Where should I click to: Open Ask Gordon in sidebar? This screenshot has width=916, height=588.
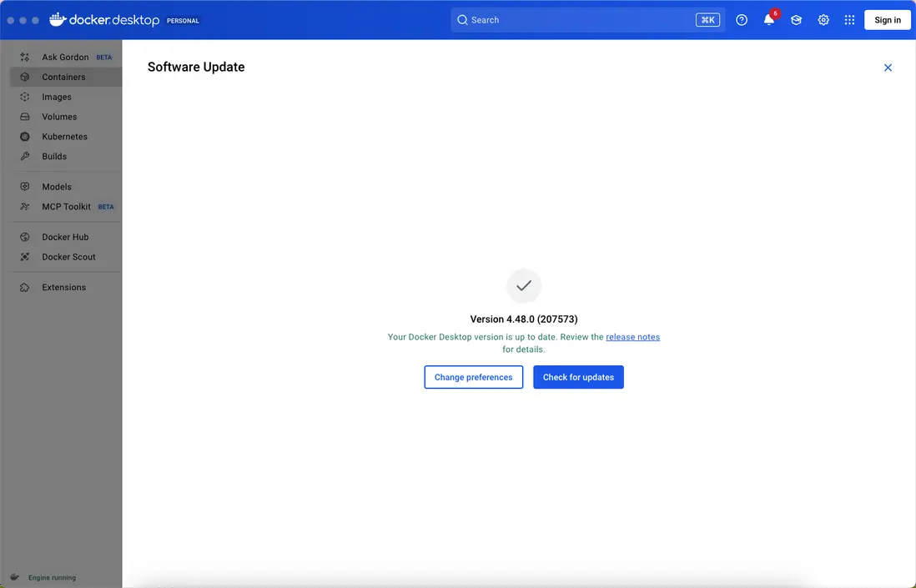pos(65,58)
